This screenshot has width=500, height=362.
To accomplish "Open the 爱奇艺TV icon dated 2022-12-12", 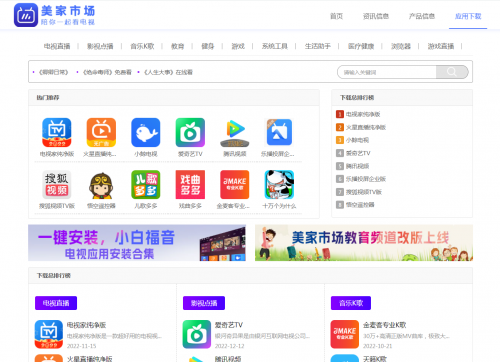I will 197,334.
